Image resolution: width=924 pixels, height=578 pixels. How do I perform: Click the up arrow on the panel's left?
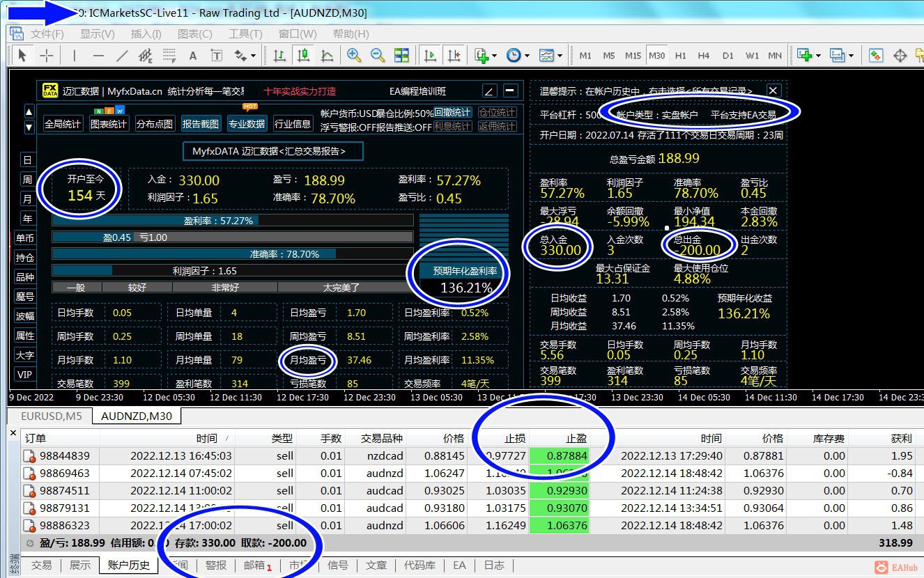[29, 111]
